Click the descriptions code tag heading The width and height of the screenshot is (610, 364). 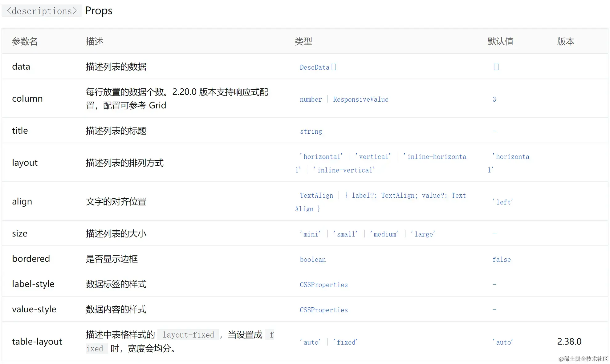tap(42, 11)
